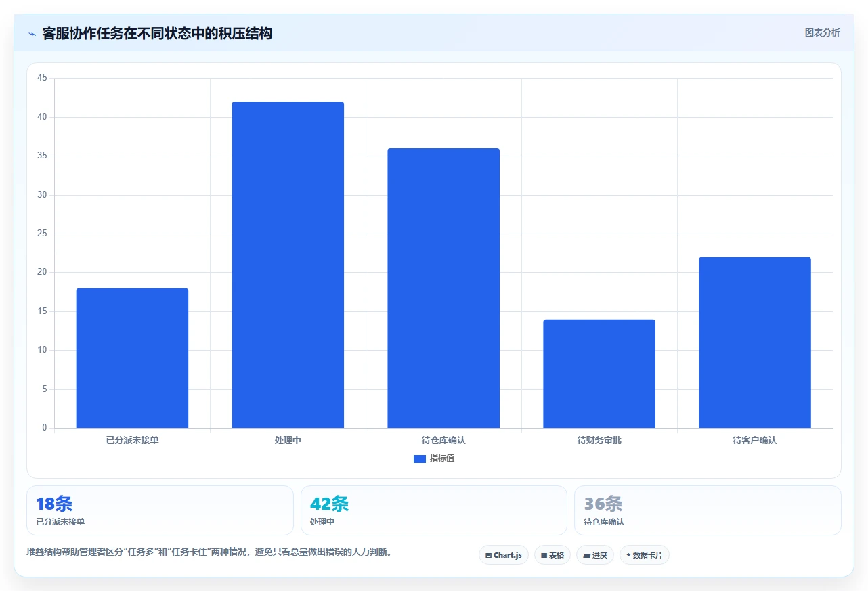Screen dimensions: 868x591
Task: Click the icon inside the Chart.js chip
Action: coord(488,555)
